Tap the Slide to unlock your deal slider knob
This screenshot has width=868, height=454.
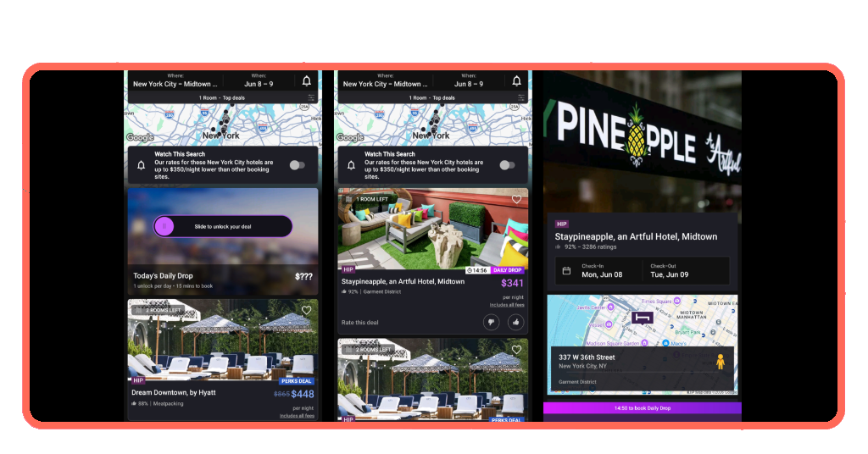tap(164, 226)
